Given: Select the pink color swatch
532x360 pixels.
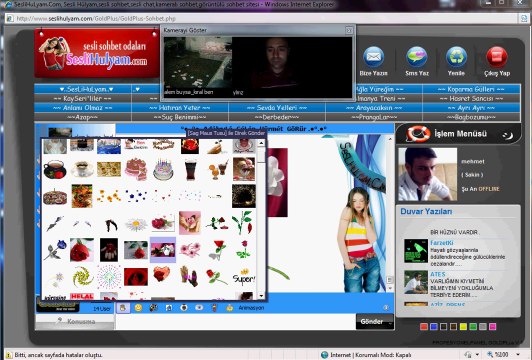Looking at the screenshot, I should click(493, 326).
